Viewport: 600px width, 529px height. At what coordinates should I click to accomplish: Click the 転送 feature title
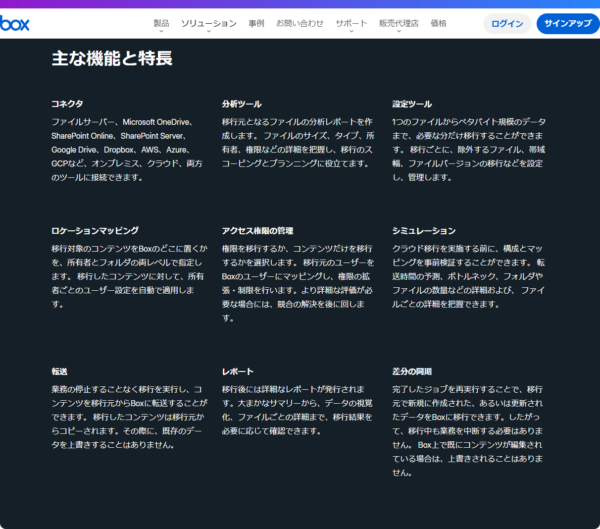click(x=59, y=371)
